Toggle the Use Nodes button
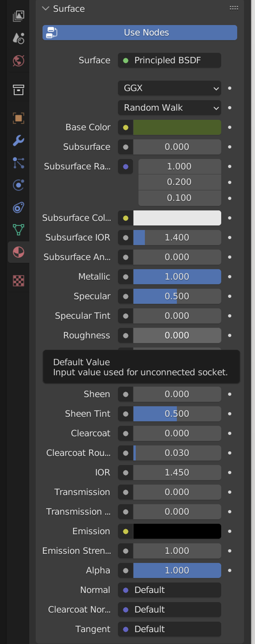Viewport: 255px width, 644px height. tap(140, 33)
